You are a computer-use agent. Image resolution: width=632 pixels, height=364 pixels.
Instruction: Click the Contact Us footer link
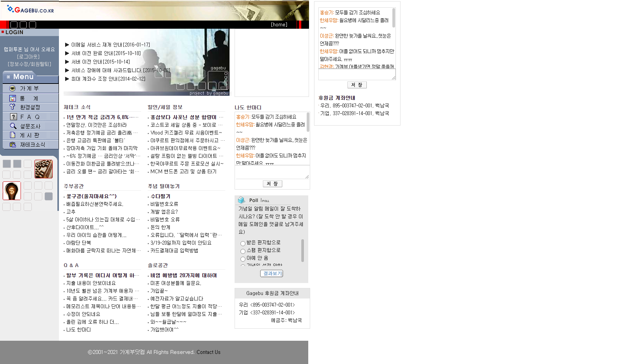tap(208, 352)
